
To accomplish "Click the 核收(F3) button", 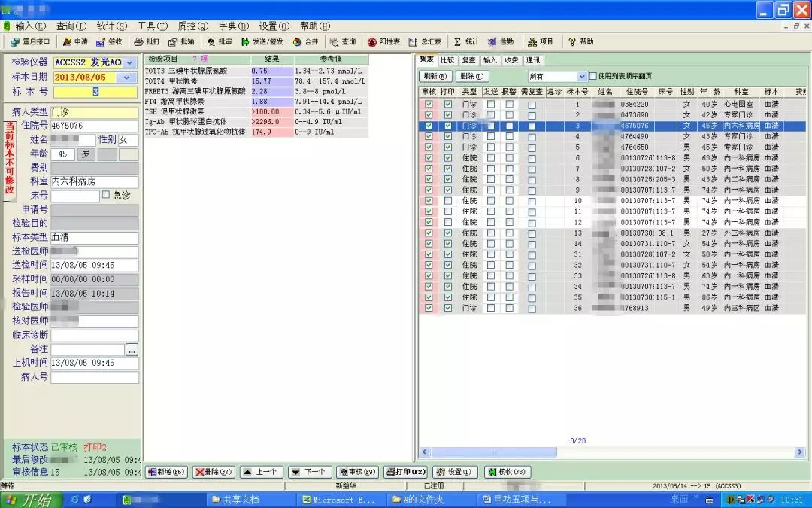I will (507, 472).
